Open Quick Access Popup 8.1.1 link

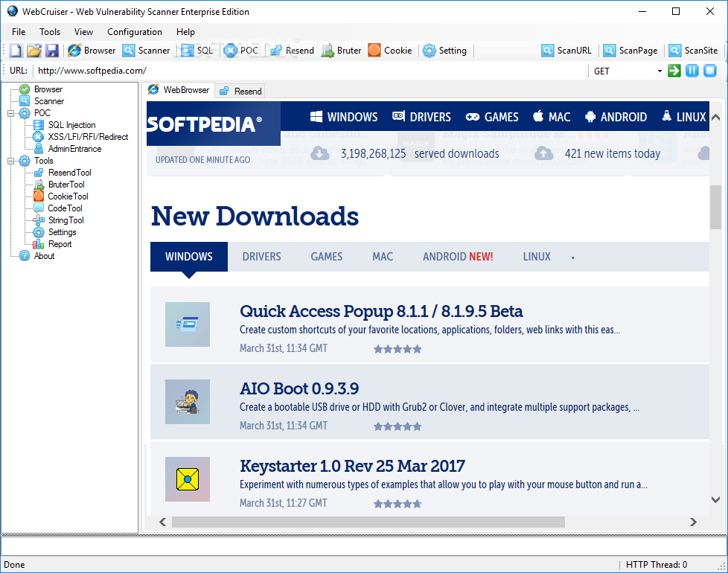tap(381, 311)
